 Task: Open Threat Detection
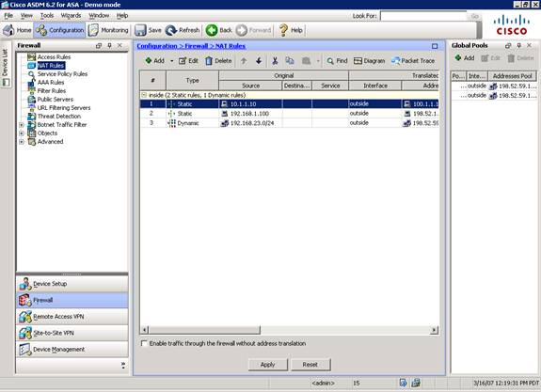(x=59, y=117)
